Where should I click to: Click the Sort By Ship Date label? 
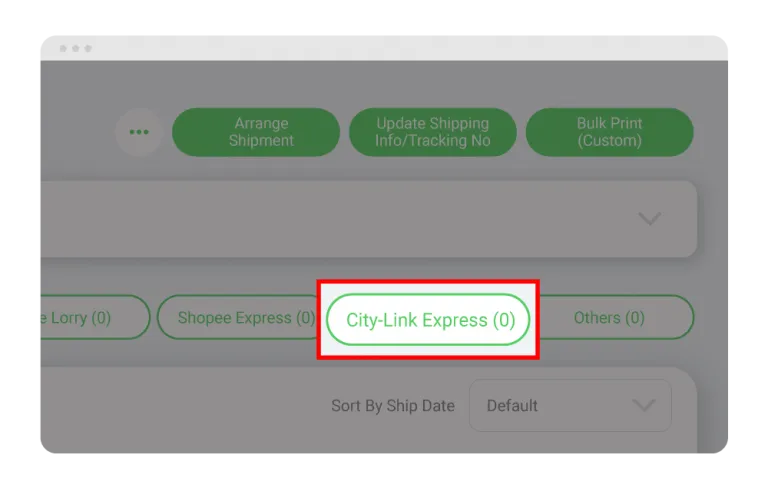tap(393, 406)
